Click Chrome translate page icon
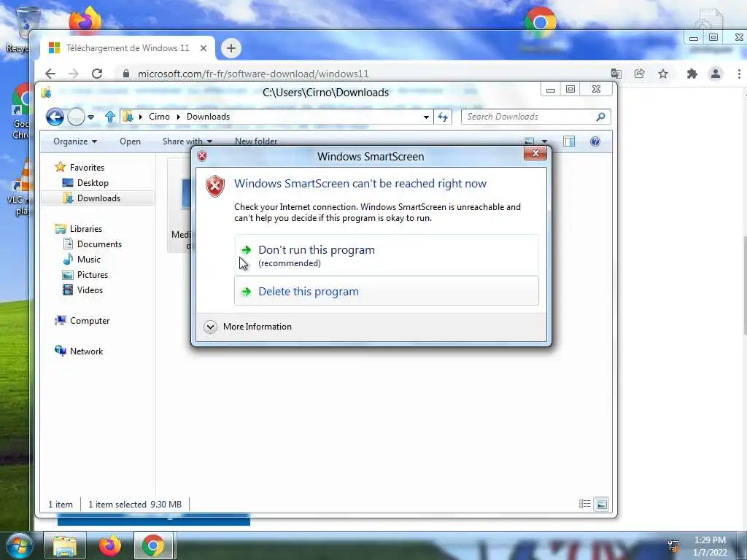The image size is (747, 560). (x=616, y=74)
